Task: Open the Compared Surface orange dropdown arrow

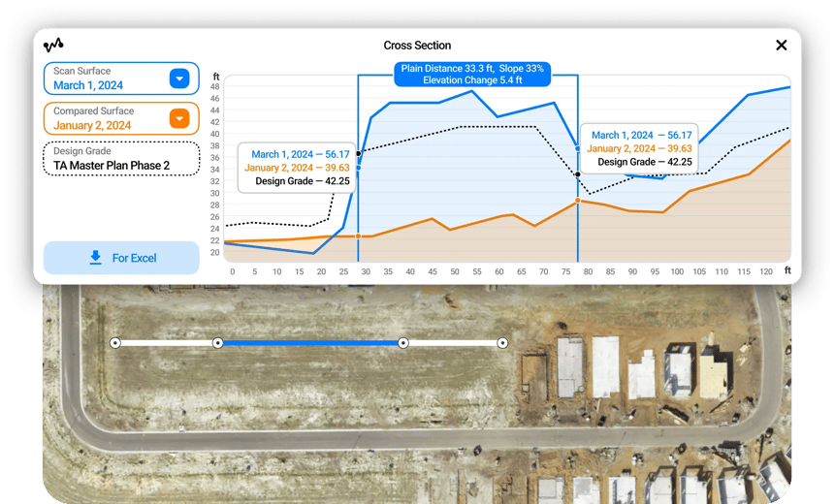Action: (x=179, y=118)
